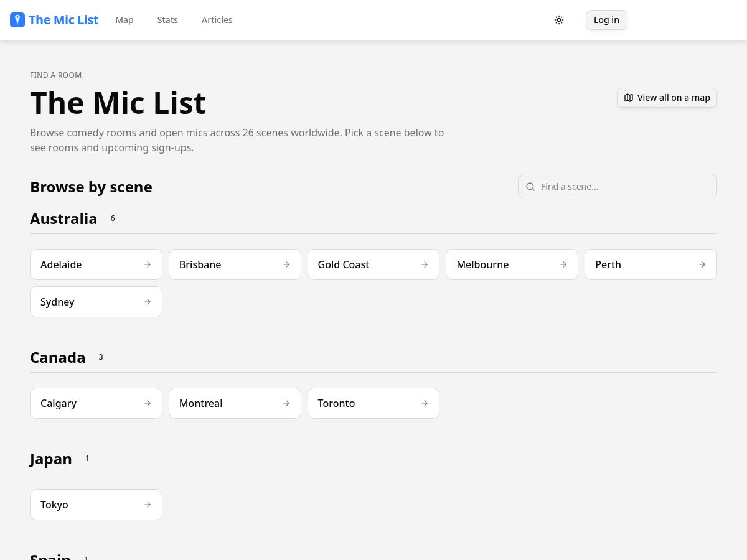Screen dimensions: 747x560
Task: Open the Articles navigation item
Action: pos(217,20)
